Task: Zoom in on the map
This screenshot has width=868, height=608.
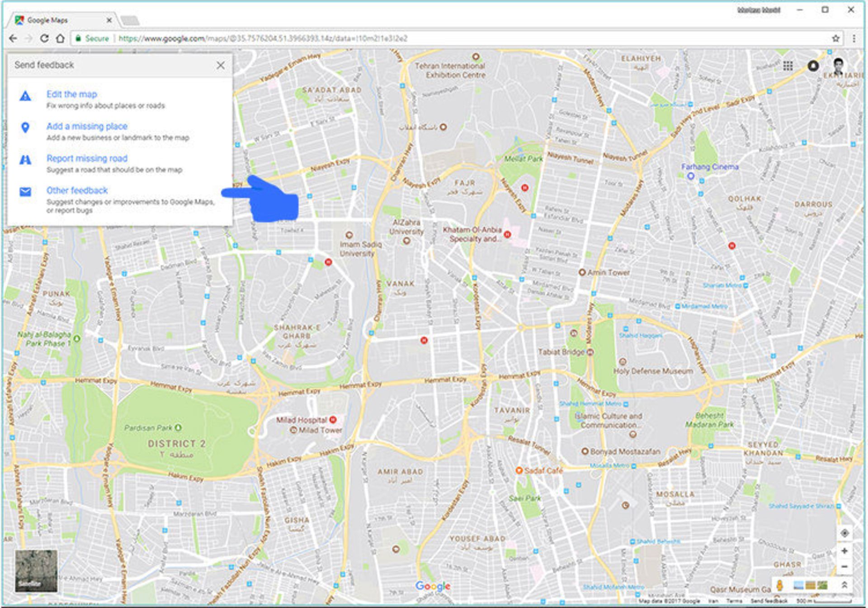Action: [x=844, y=551]
